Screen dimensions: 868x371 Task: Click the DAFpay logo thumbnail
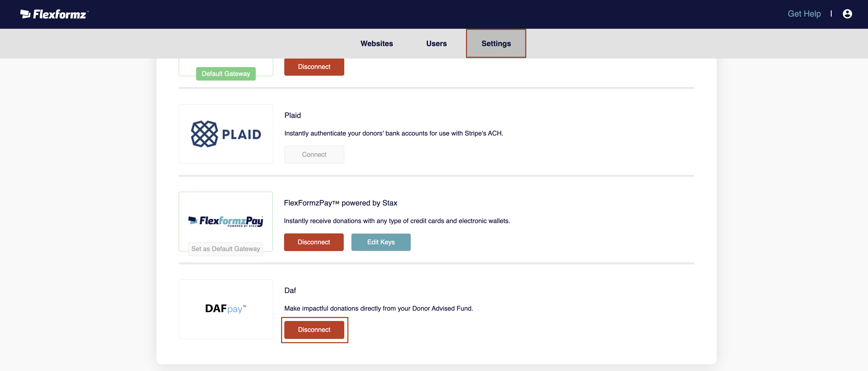click(226, 309)
